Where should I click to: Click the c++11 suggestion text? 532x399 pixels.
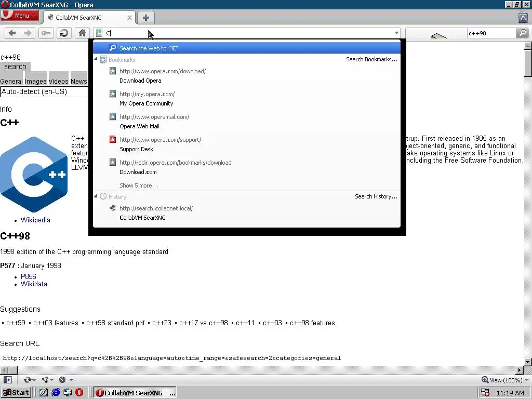245,323
